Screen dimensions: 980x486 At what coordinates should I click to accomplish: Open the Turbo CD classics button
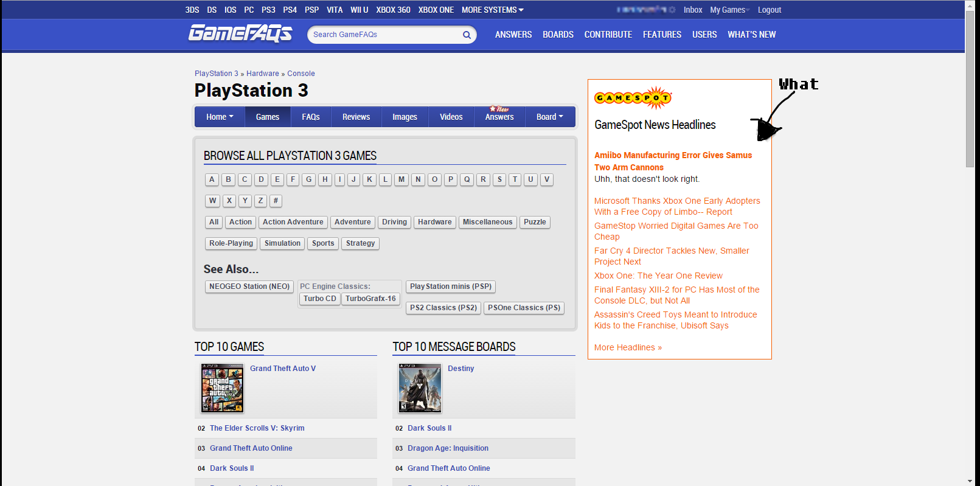pos(320,299)
